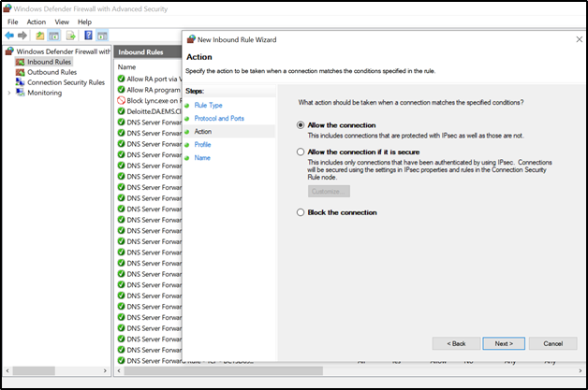Open the View menu
This screenshot has height=390, width=588.
tap(62, 22)
